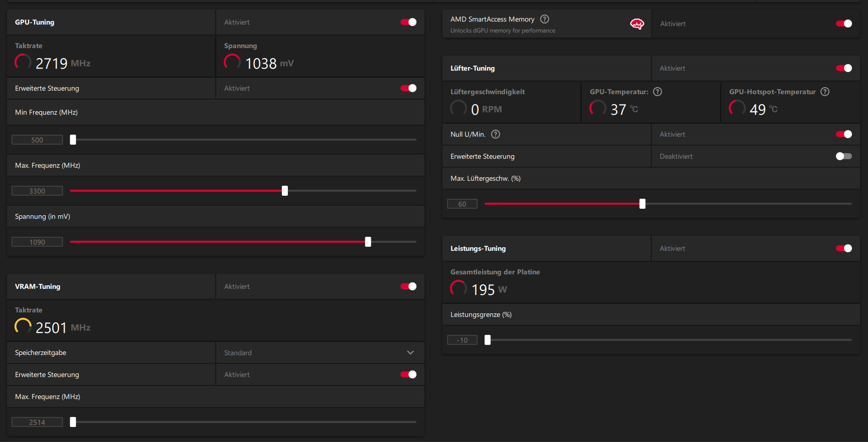Click Leistungsgrenze field -10
Image resolution: width=868 pixels, height=442 pixels.
click(x=462, y=340)
